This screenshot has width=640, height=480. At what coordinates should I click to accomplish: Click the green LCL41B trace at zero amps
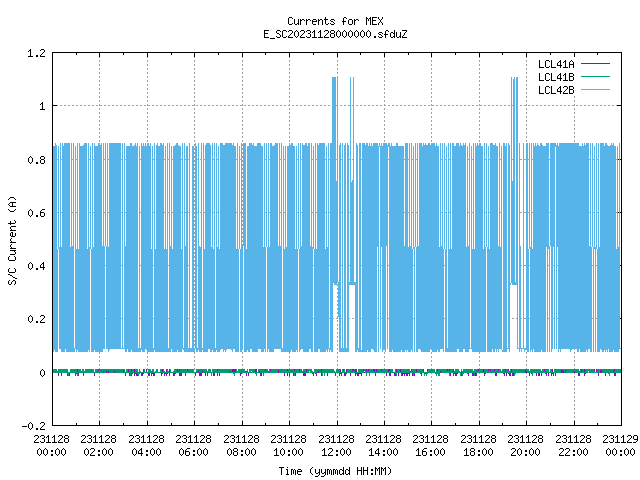click(337, 371)
